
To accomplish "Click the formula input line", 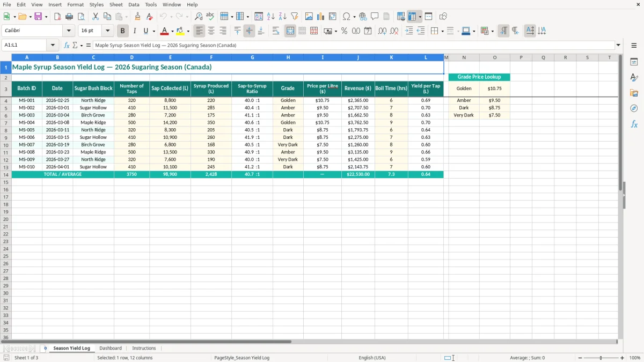I will [x=354, y=45].
